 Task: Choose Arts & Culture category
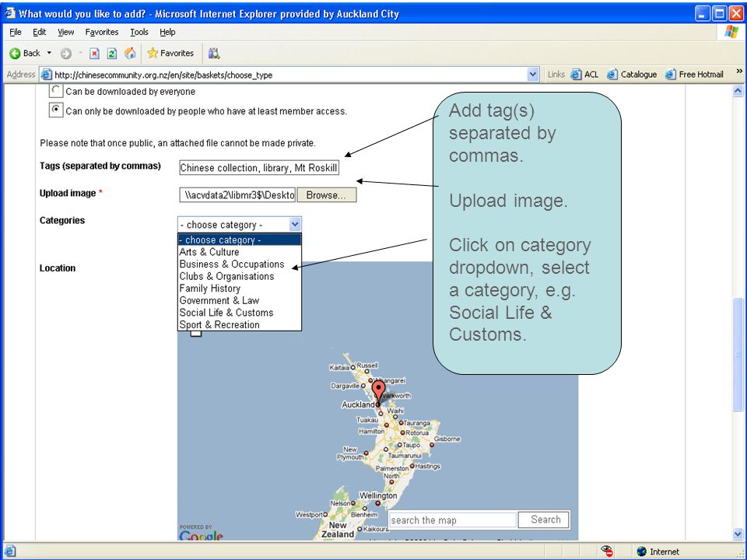click(x=240, y=252)
